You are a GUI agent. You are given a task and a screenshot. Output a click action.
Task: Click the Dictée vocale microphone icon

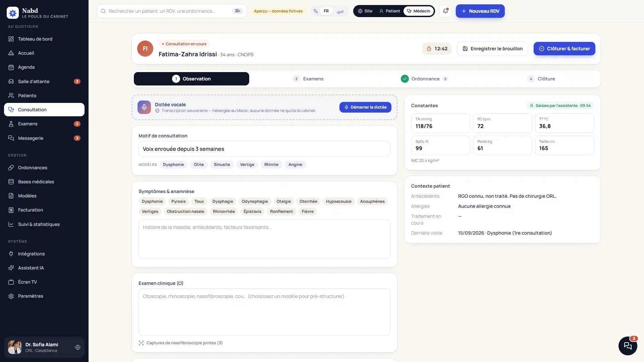[x=144, y=107]
